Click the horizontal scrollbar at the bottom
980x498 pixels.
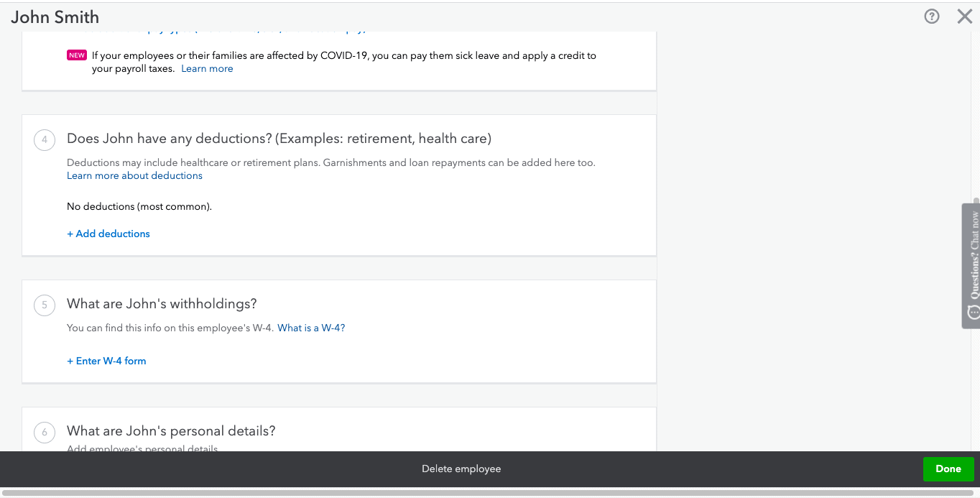coord(487,494)
